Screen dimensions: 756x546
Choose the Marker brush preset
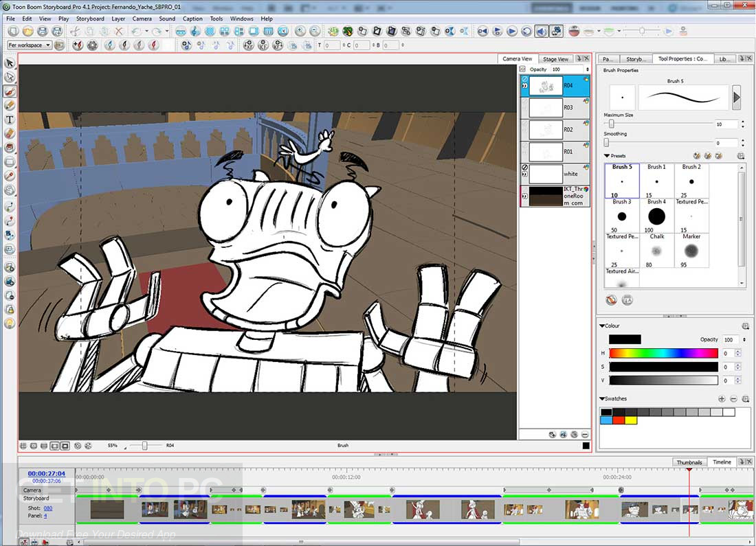pyautogui.click(x=691, y=250)
